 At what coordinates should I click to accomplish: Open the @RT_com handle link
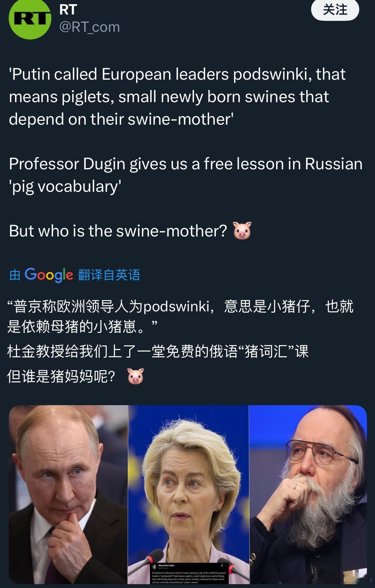click(90, 27)
